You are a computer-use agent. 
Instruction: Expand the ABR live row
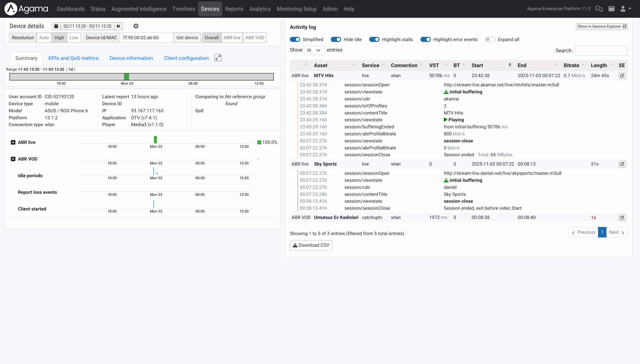13,142
